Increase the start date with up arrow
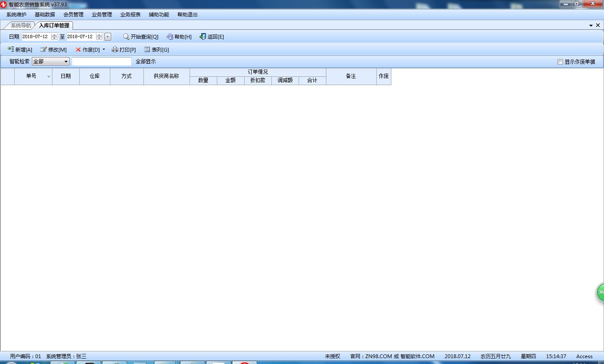 point(54,35)
